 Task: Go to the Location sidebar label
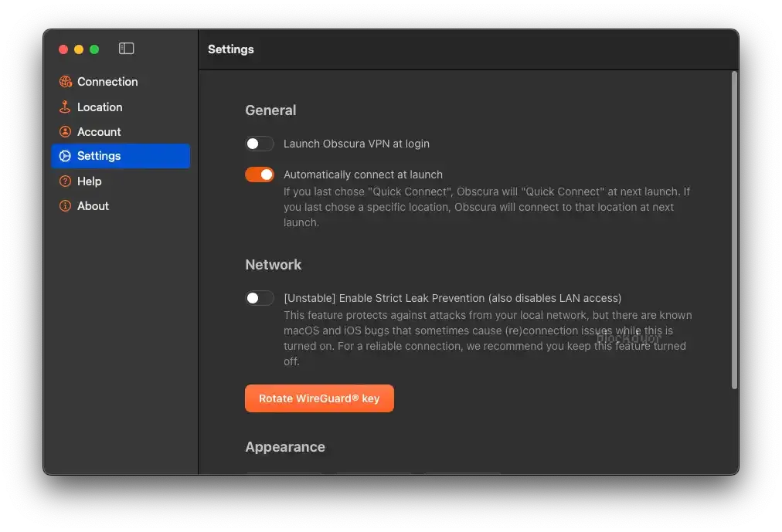pyautogui.click(x=100, y=107)
